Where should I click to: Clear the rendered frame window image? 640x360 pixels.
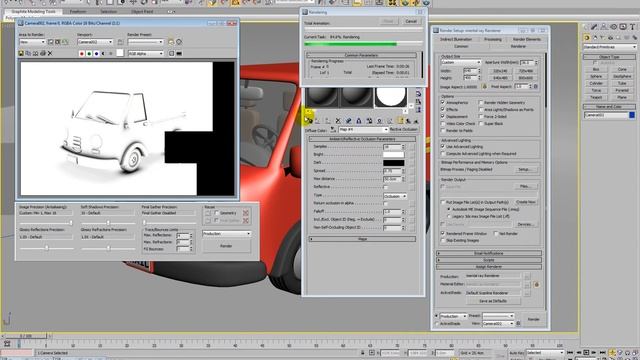pos(50,53)
